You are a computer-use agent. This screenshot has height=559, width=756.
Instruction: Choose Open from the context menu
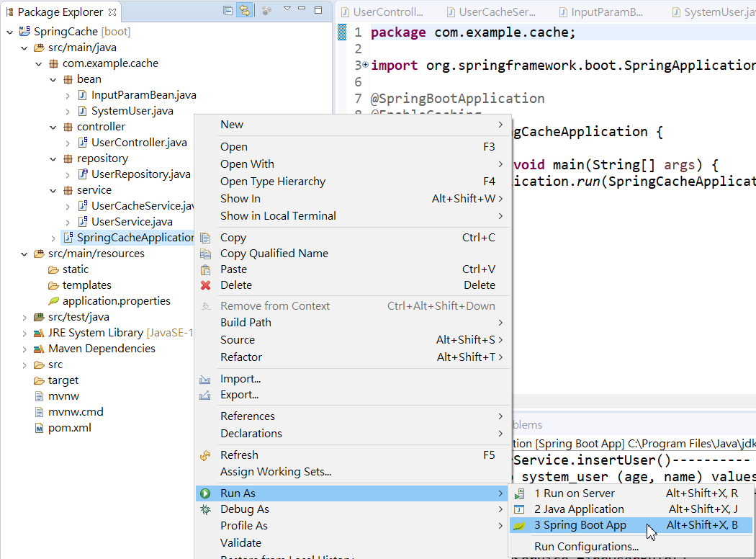click(353, 147)
